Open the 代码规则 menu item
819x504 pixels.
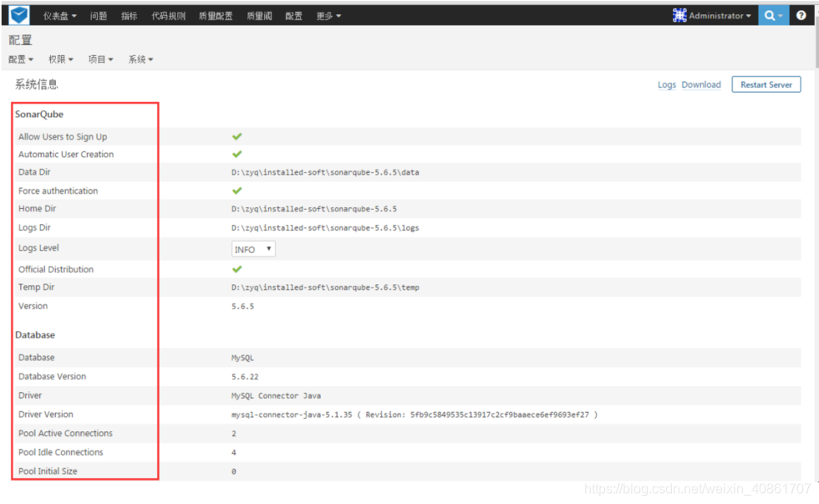168,16
